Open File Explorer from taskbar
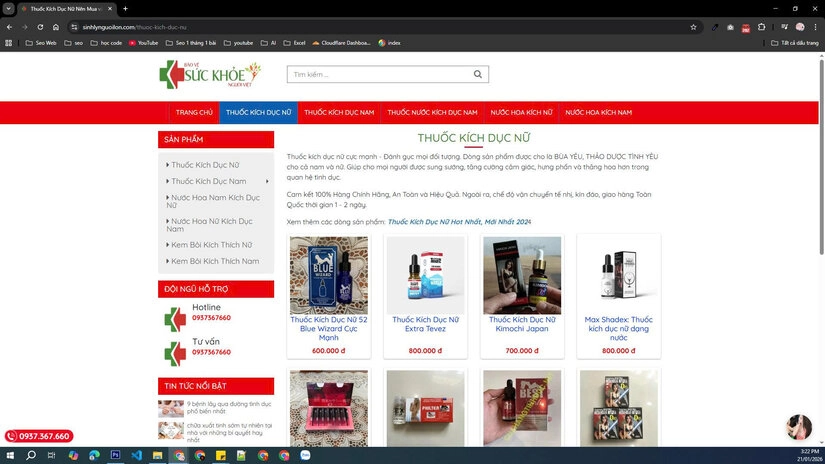 (157, 455)
